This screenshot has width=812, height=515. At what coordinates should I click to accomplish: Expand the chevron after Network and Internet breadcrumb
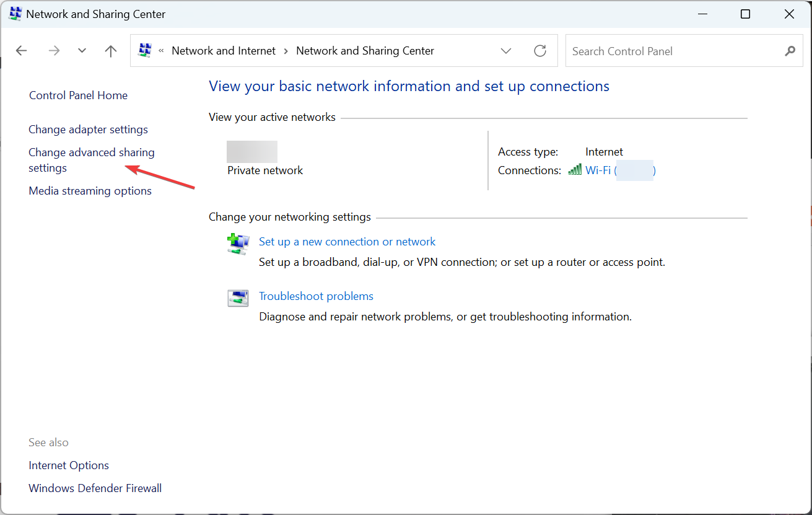286,51
